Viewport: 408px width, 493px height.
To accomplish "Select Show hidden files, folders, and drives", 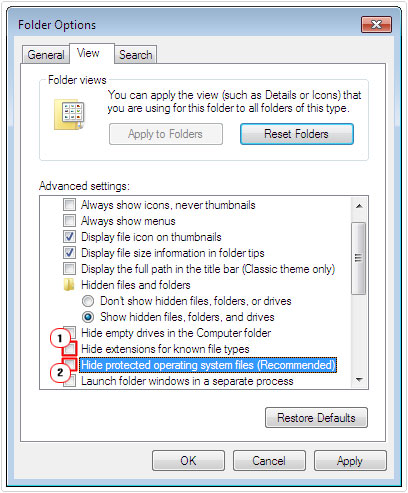I will click(88, 317).
